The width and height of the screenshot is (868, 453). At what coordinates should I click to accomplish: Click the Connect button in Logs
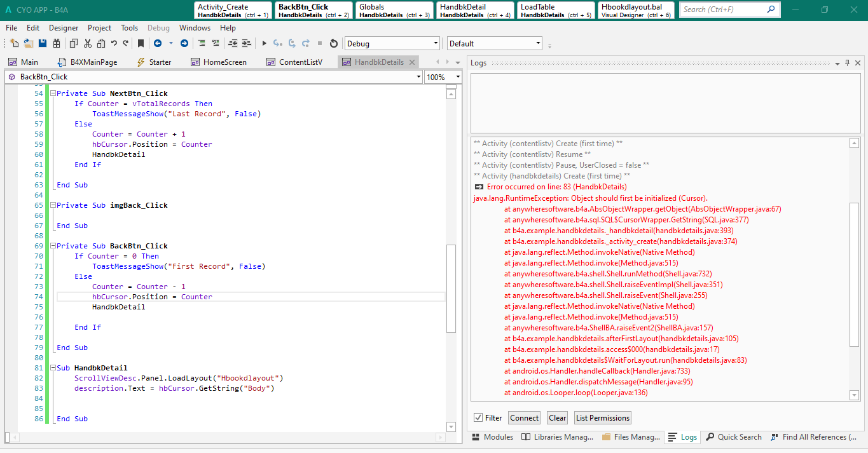point(525,417)
